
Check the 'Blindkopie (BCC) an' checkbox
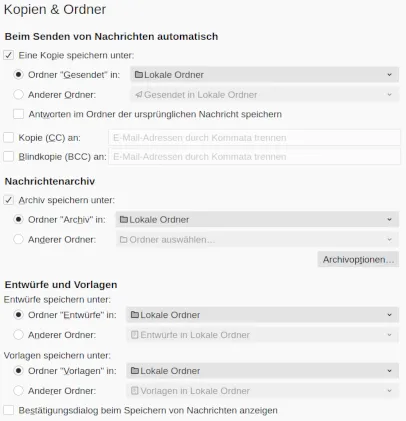(x=8, y=156)
